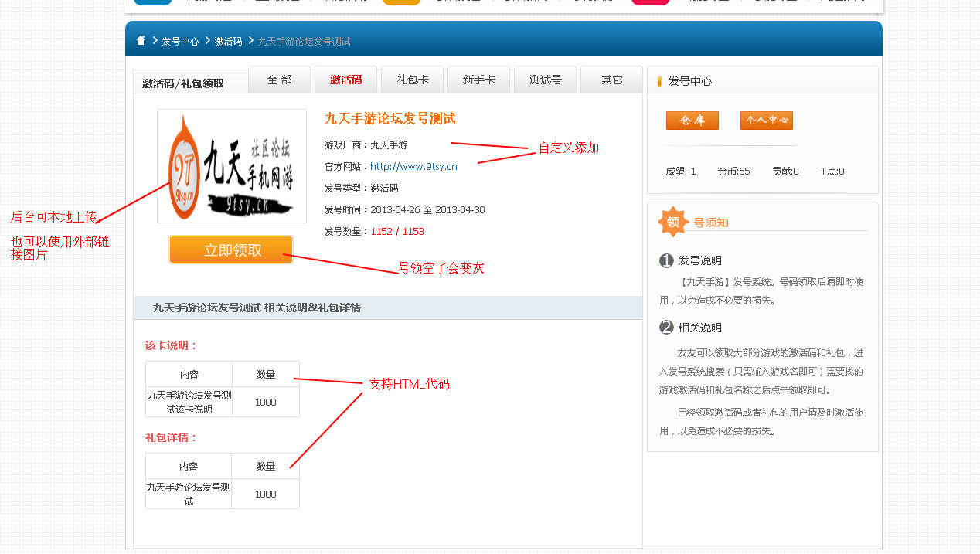980x554 pixels.
Task: Click the 仓库 button
Action: 692,121
